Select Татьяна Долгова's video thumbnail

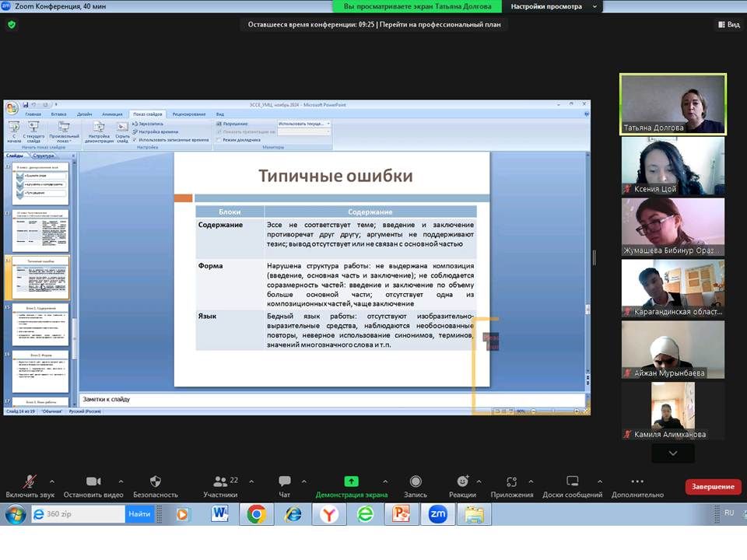[672, 104]
